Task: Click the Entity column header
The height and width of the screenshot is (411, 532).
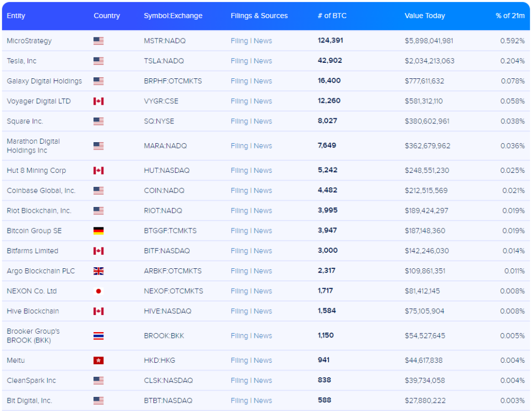Action: pos(16,16)
